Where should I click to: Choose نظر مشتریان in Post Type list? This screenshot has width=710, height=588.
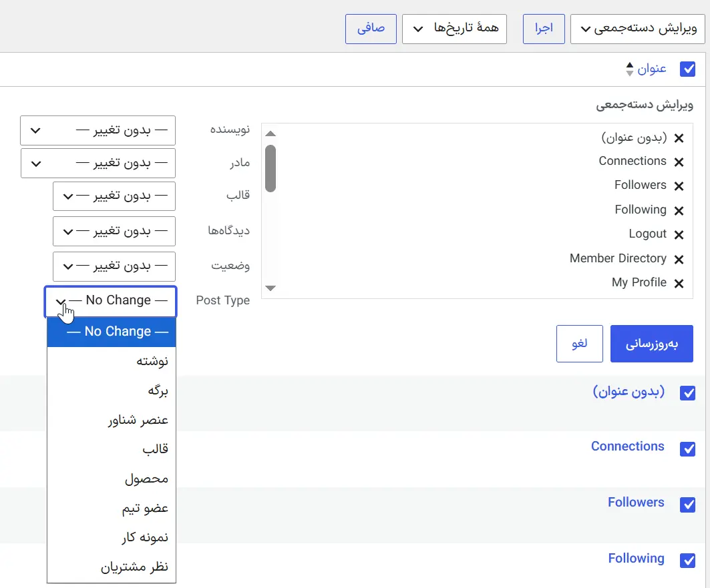[112, 567]
